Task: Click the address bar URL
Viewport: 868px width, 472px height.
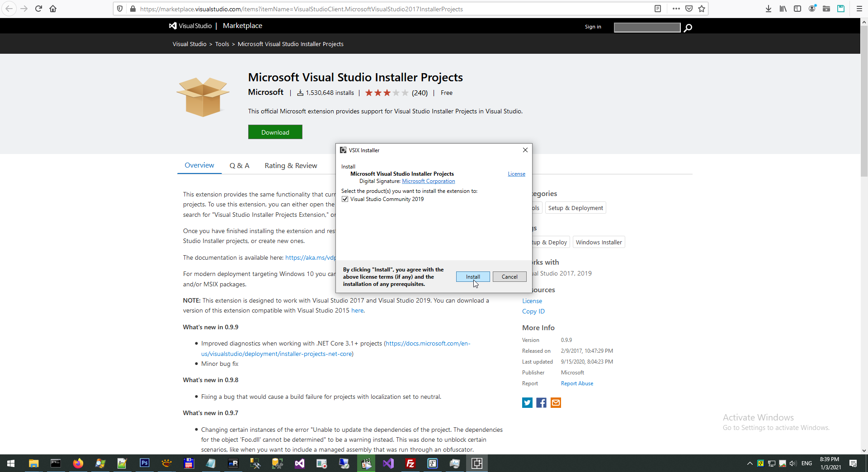Action: [302, 9]
